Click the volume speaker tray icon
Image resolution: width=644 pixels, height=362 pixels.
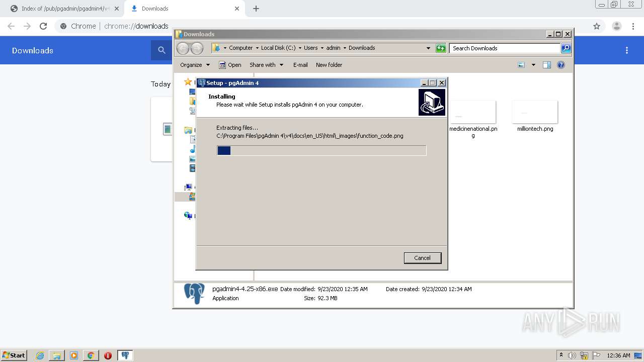point(572,355)
